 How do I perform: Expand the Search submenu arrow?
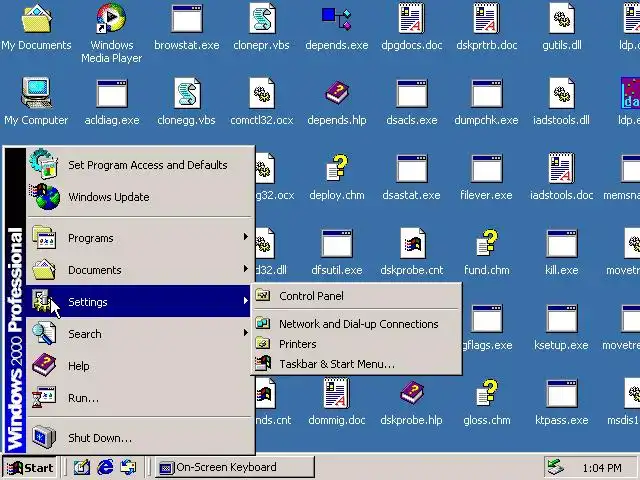(245, 332)
